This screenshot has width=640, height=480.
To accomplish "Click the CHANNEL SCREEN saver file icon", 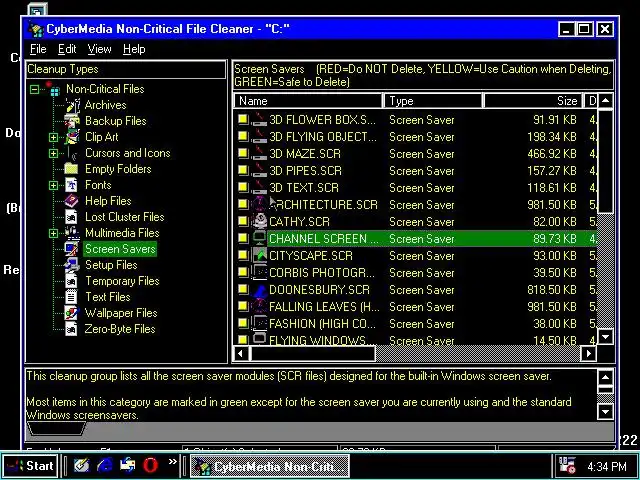I will click(259, 239).
